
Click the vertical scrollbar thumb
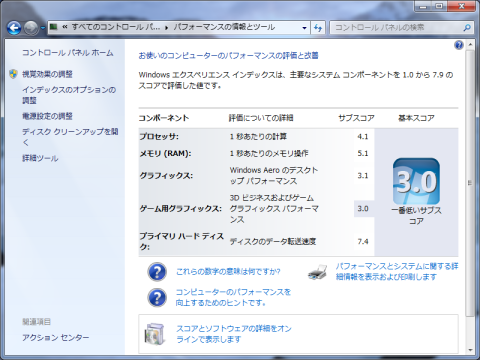(470, 183)
